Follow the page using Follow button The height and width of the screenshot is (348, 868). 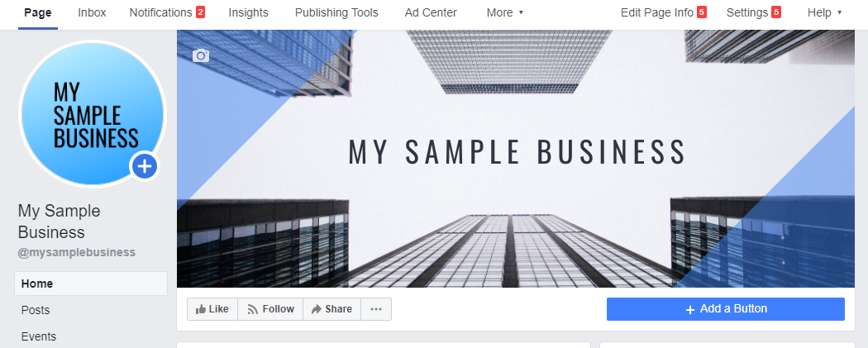coord(270,309)
